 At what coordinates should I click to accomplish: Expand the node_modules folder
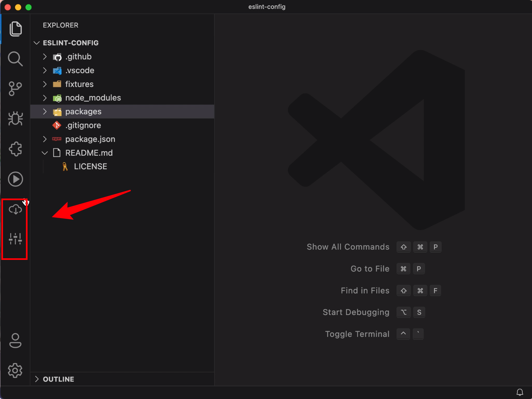tap(45, 98)
